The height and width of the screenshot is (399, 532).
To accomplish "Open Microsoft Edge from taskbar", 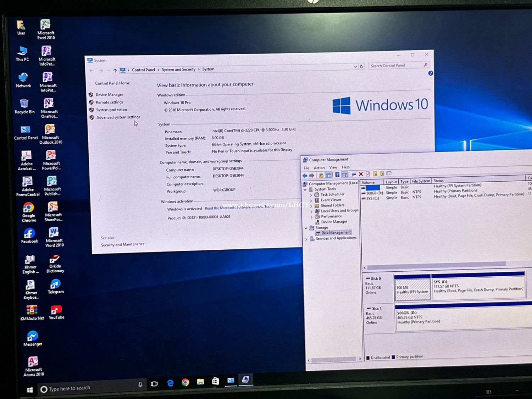I will click(x=170, y=383).
